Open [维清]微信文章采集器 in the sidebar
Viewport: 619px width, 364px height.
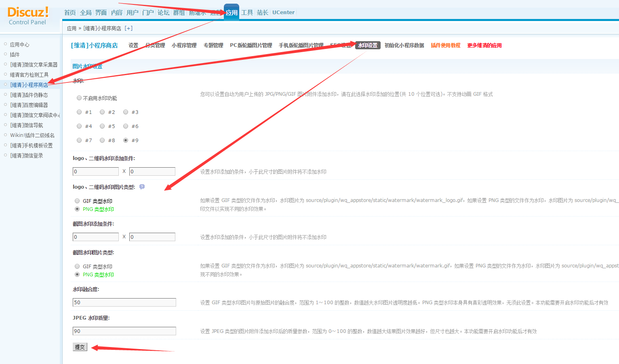point(34,65)
